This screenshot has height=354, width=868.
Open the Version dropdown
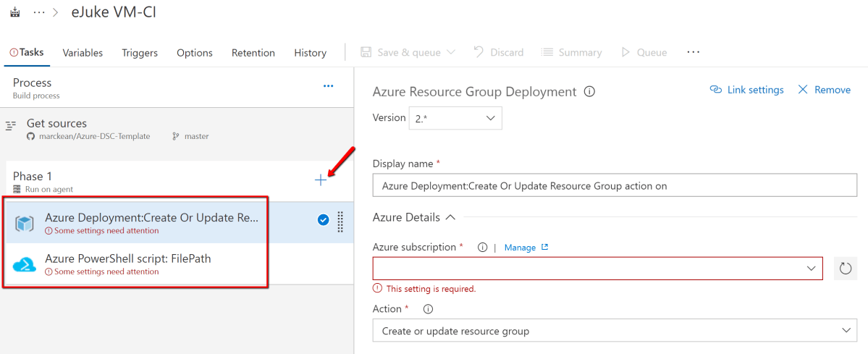455,118
